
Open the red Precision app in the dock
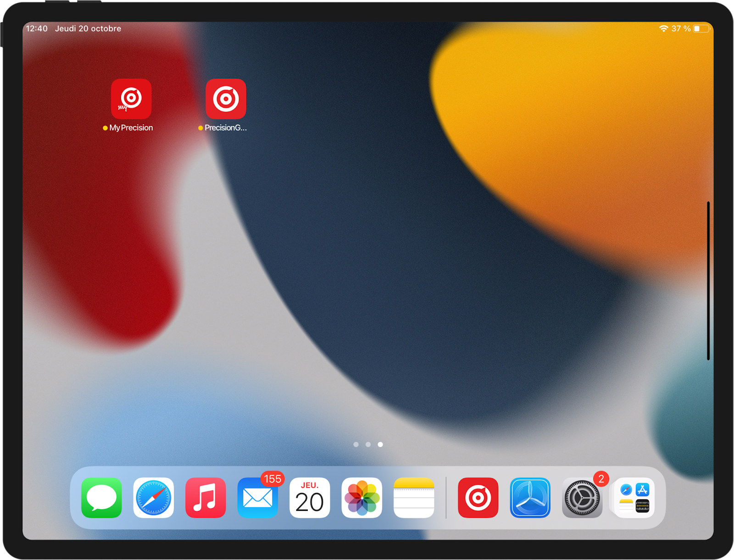click(478, 498)
